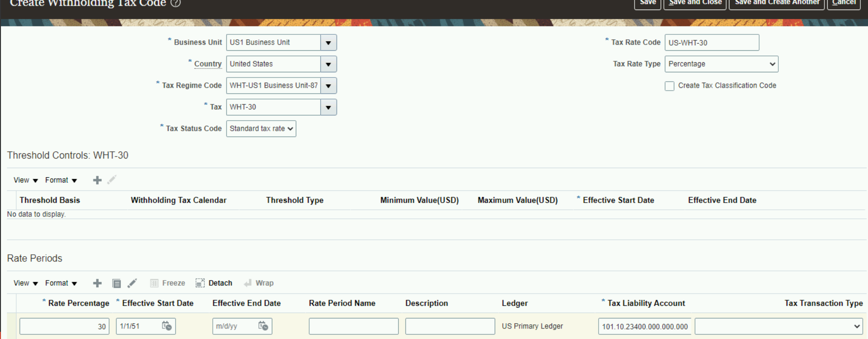Click the Tax Rate Code input field
This screenshot has width=868, height=339.
tap(711, 43)
